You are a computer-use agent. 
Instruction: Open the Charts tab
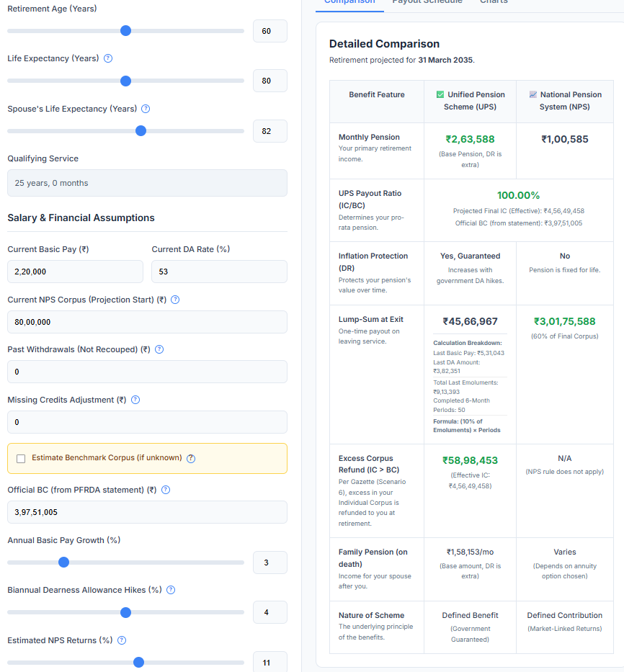(494, 3)
